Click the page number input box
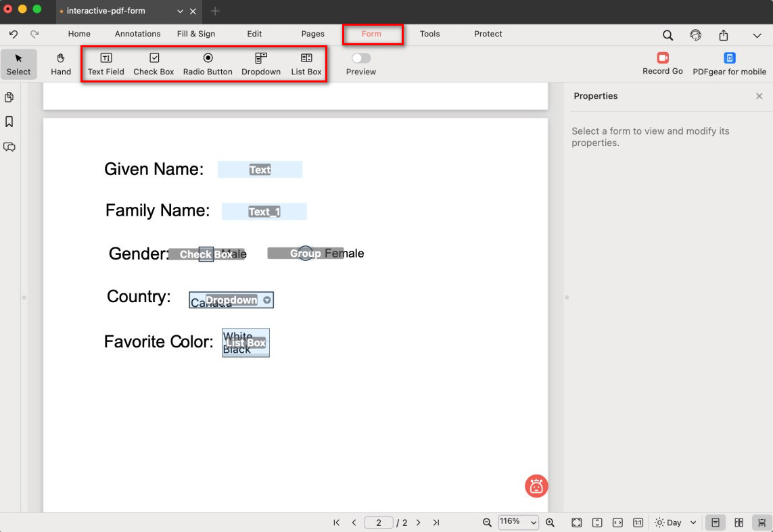 (x=379, y=523)
